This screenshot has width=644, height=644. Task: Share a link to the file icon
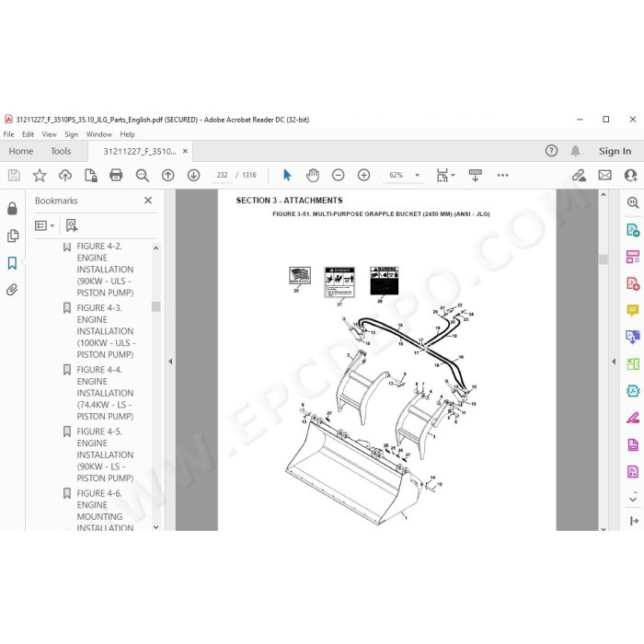(579, 176)
